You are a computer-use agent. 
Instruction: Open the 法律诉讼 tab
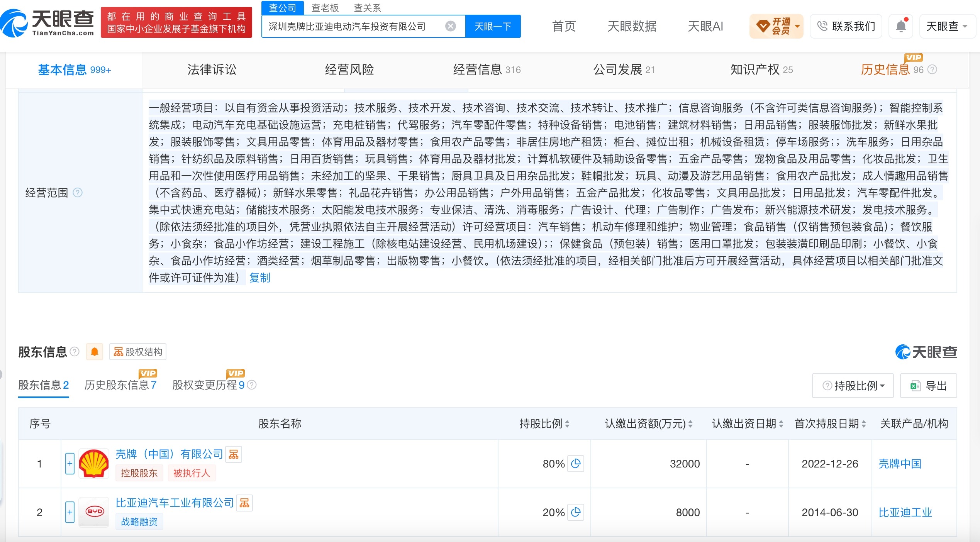pos(212,69)
